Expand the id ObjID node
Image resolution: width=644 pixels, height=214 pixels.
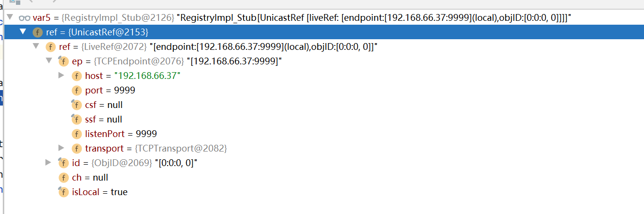[48, 163]
